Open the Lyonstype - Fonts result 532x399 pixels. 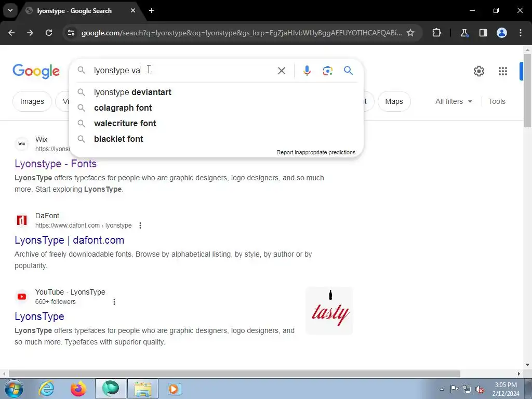[56, 164]
